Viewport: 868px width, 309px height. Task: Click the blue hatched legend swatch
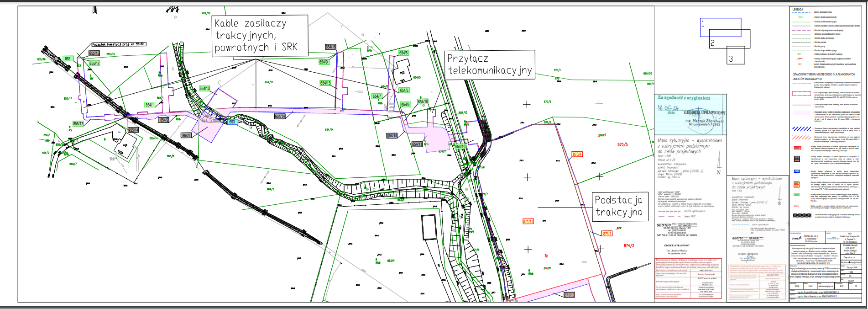tap(801, 129)
